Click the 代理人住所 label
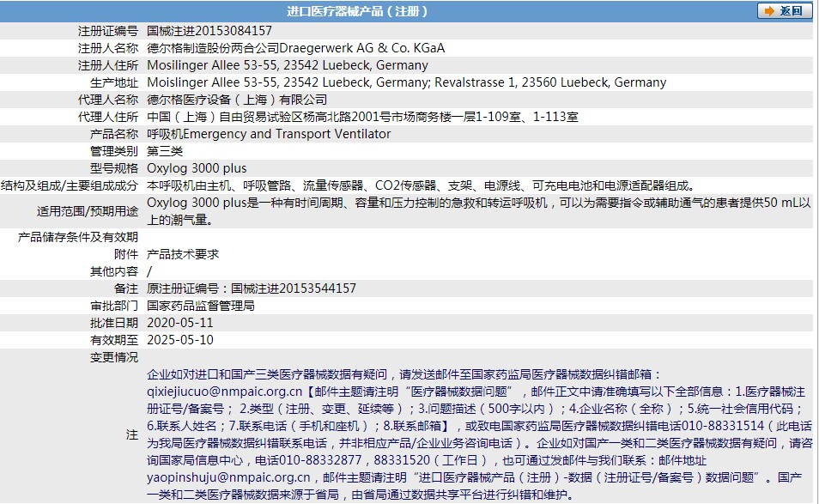819x504 pixels. (x=108, y=117)
